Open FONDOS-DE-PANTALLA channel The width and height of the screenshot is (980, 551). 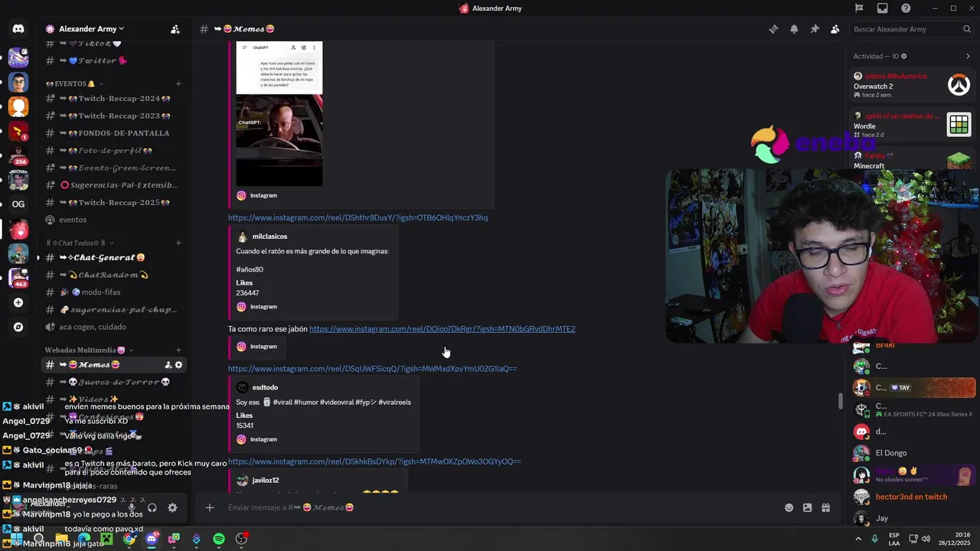pos(113,133)
